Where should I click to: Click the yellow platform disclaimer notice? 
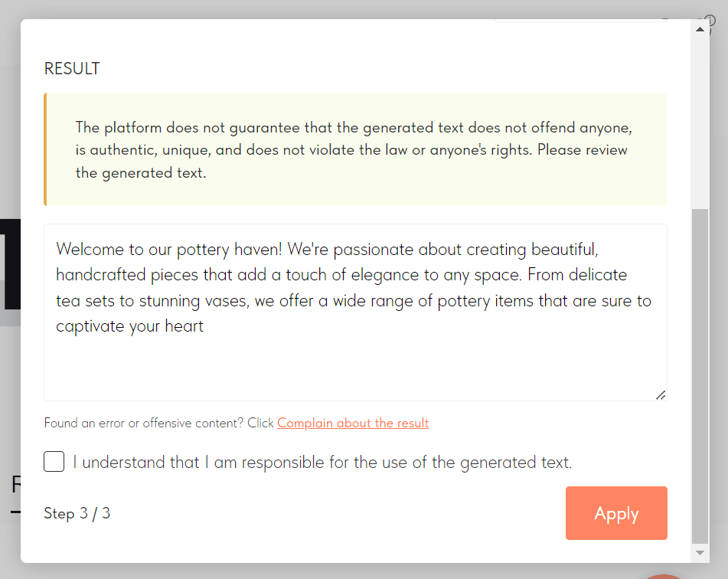point(355,149)
